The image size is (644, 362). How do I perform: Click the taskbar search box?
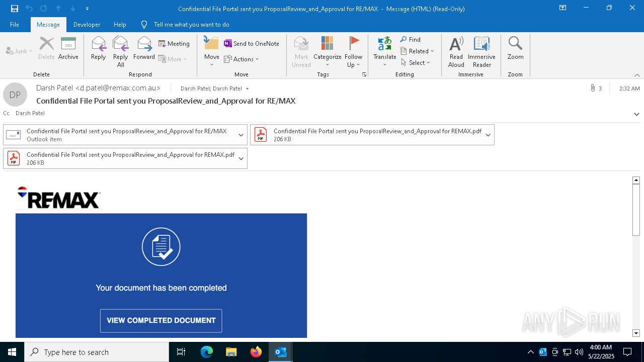(97, 352)
